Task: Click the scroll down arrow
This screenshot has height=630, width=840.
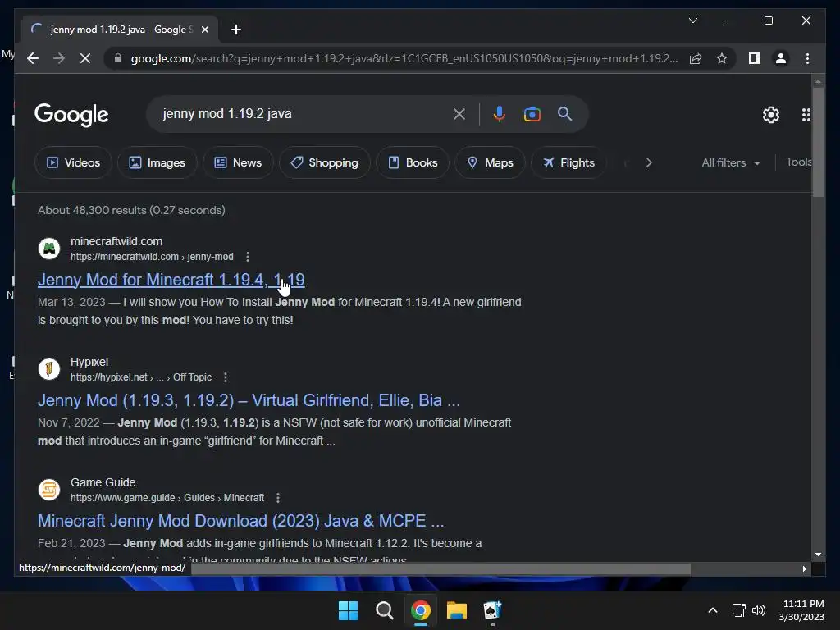Action: click(818, 555)
